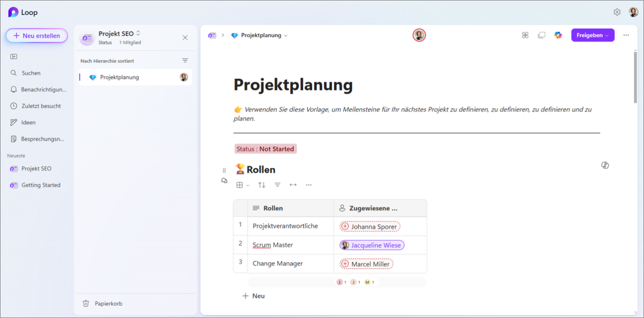Click the Neu erstellen button
Viewport: 644px width, 318px height.
click(36, 35)
